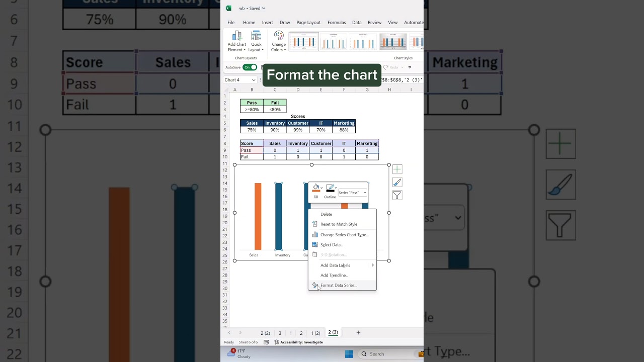Toggle the AutoSave switch off
The width and height of the screenshot is (644, 362).
pos(250,67)
